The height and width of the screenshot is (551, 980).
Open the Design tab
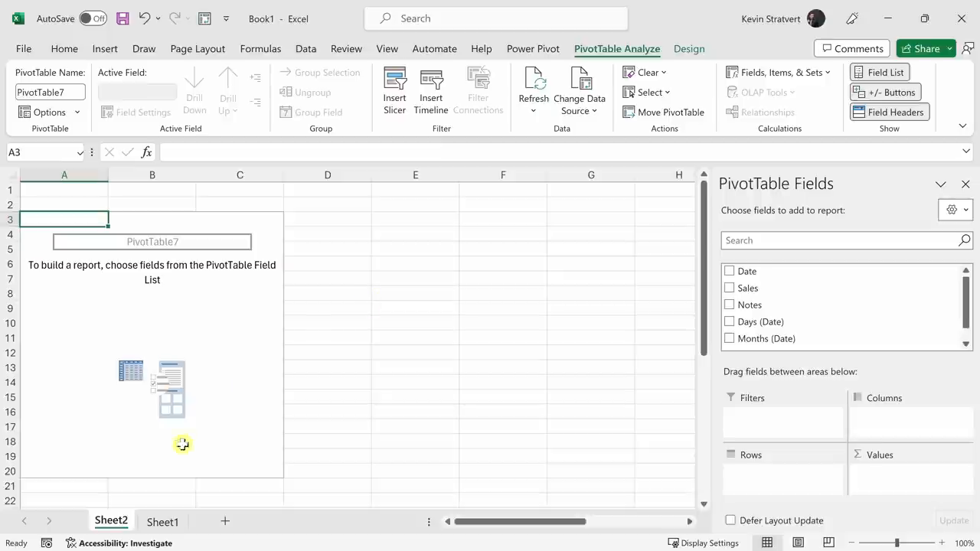[x=689, y=48]
